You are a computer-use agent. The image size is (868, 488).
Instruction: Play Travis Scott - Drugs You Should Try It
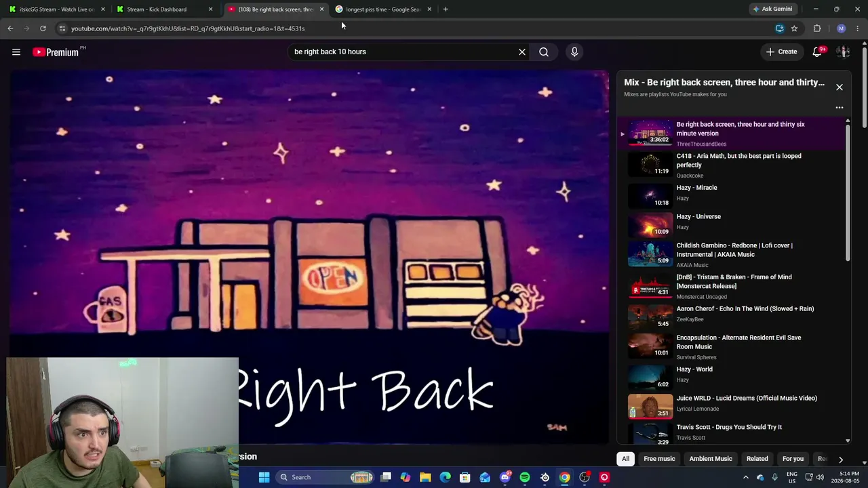(732, 432)
